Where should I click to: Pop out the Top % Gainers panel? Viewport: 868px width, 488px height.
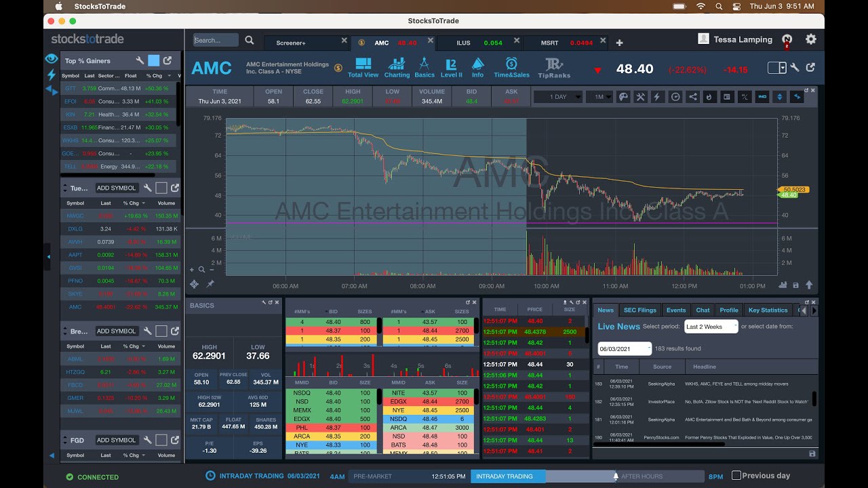(167, 60)
